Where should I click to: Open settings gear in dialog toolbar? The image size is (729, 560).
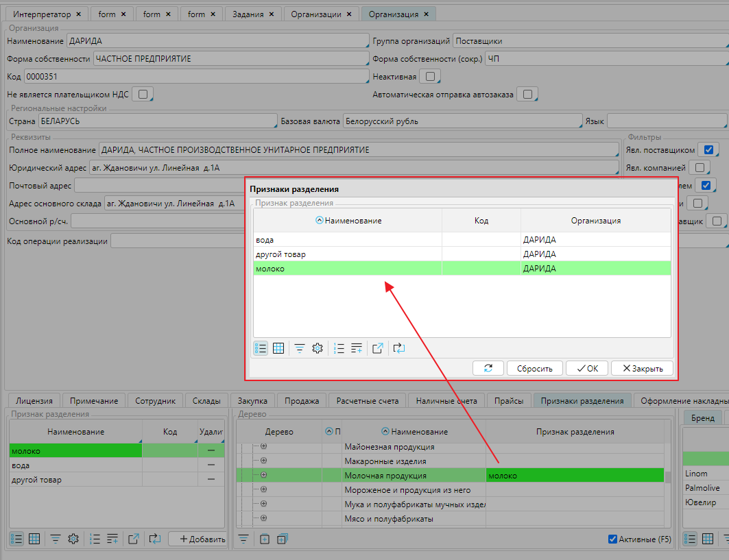[317, 348]
